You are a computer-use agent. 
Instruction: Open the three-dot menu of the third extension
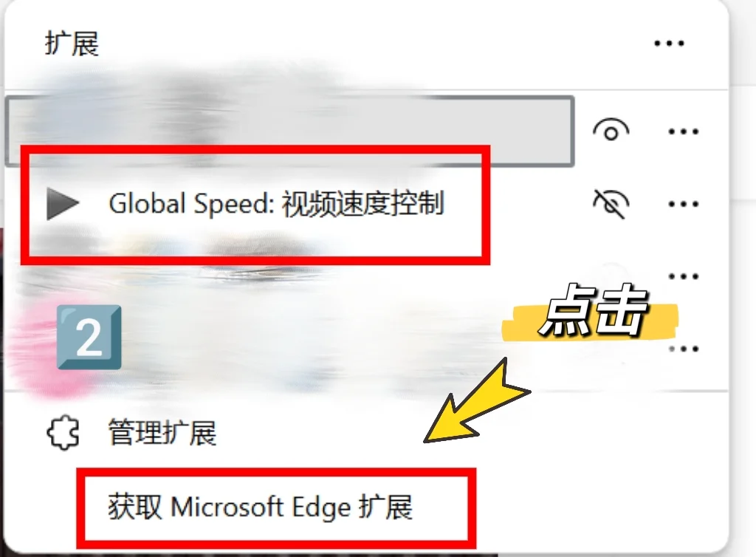tap(683, 276)
